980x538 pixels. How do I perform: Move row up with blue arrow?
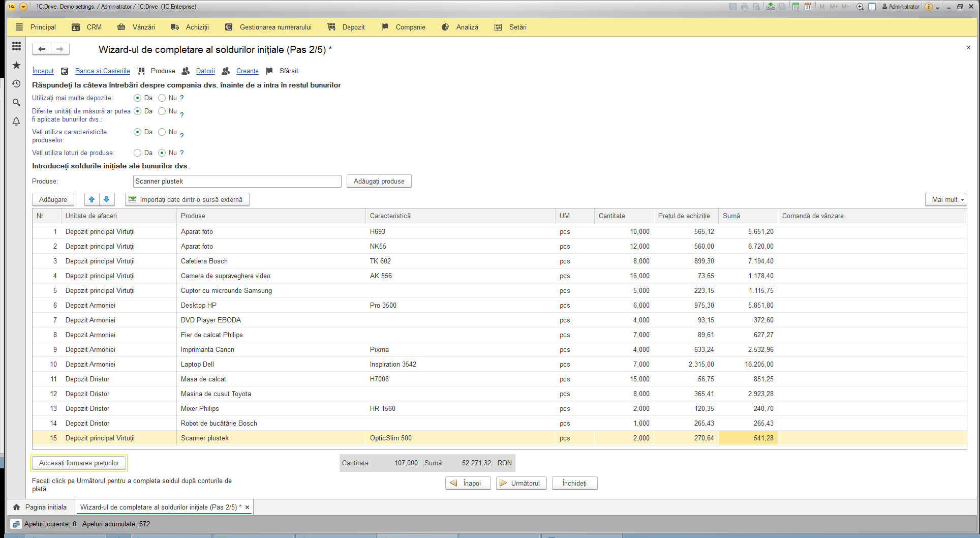[91, 199]
